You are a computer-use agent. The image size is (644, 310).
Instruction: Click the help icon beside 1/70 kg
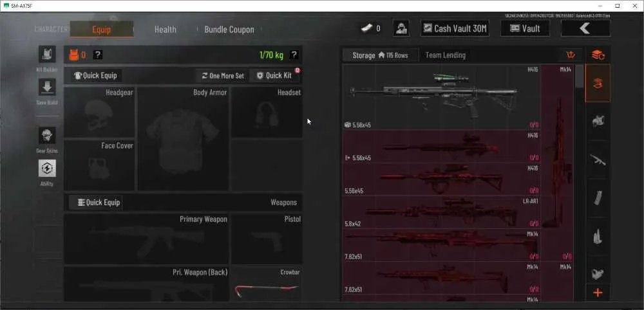point(294,55)
